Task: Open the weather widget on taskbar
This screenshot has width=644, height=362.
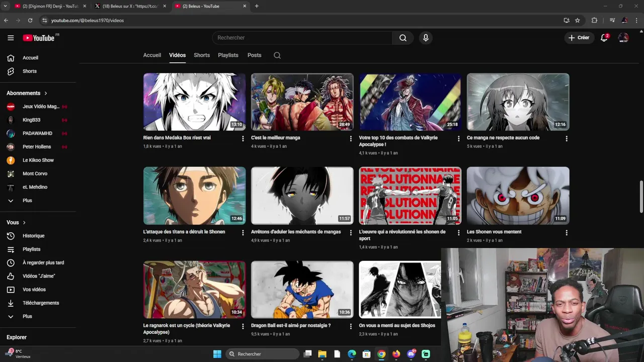Action: tap(19, 354)
